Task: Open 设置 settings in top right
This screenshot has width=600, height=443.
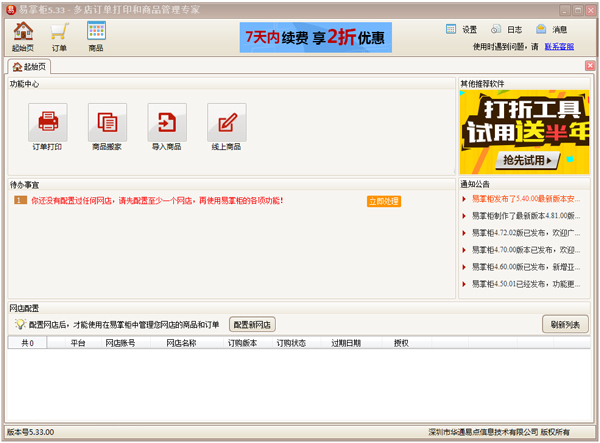Action: [461, 29]
